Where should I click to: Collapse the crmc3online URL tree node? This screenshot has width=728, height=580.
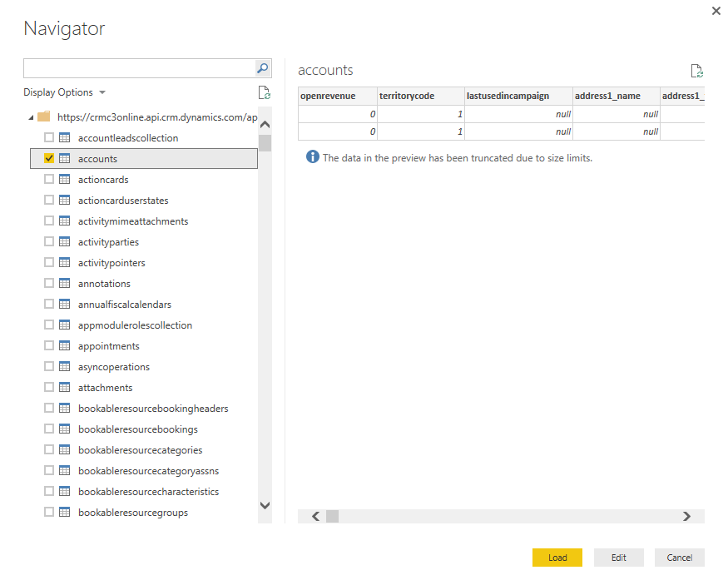click(x=31, y=117)
